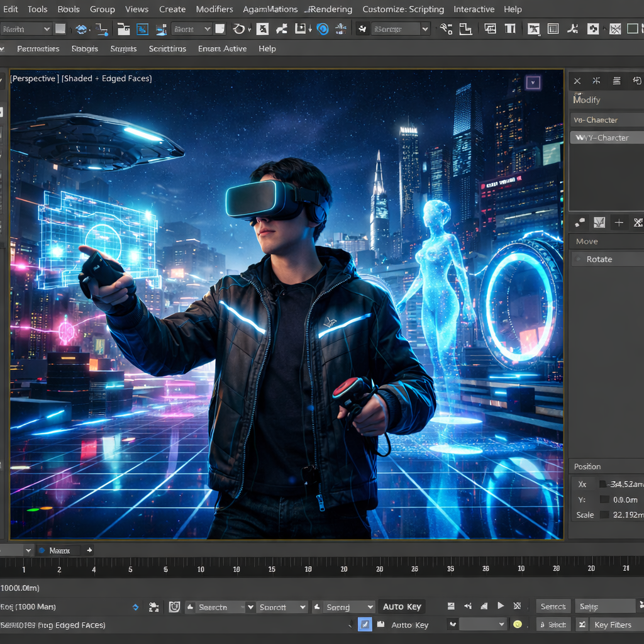
Task: Select the Rotate option in the panel
Action: (599, 259)
